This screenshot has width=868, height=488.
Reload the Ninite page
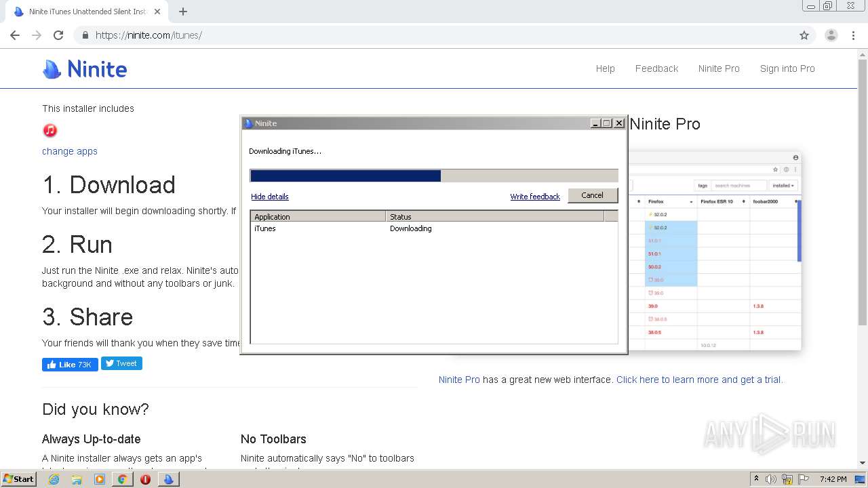pos(58,35)
